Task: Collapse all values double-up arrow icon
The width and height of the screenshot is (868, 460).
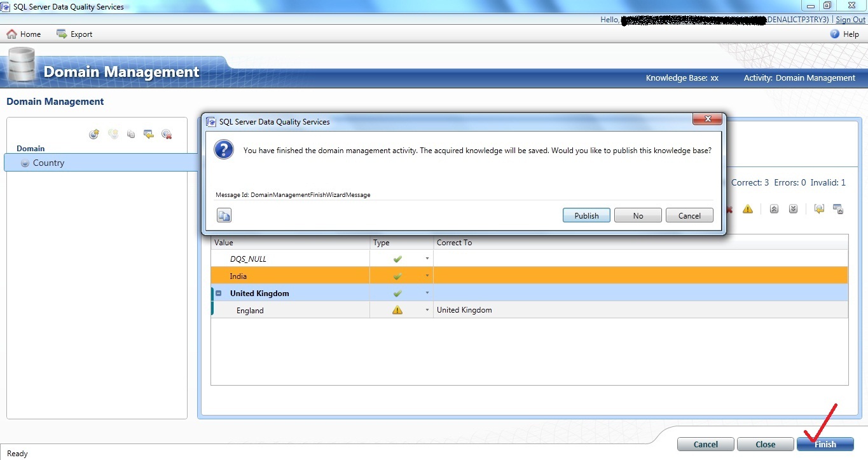Action: (x=774, y=208)
